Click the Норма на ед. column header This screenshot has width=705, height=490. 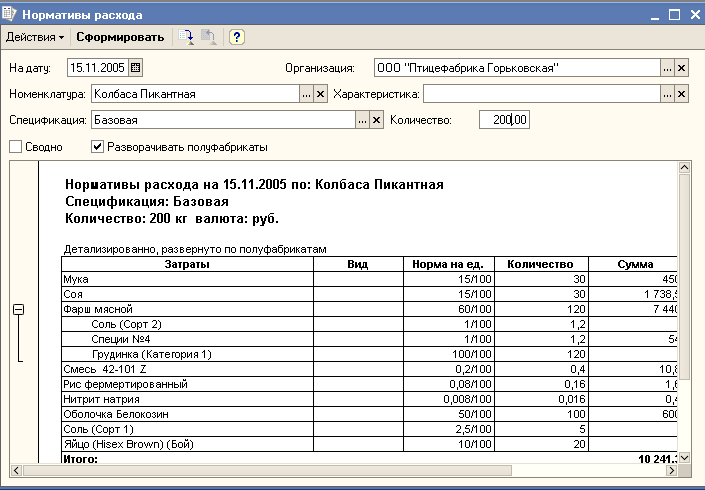[x=448, y=264]
